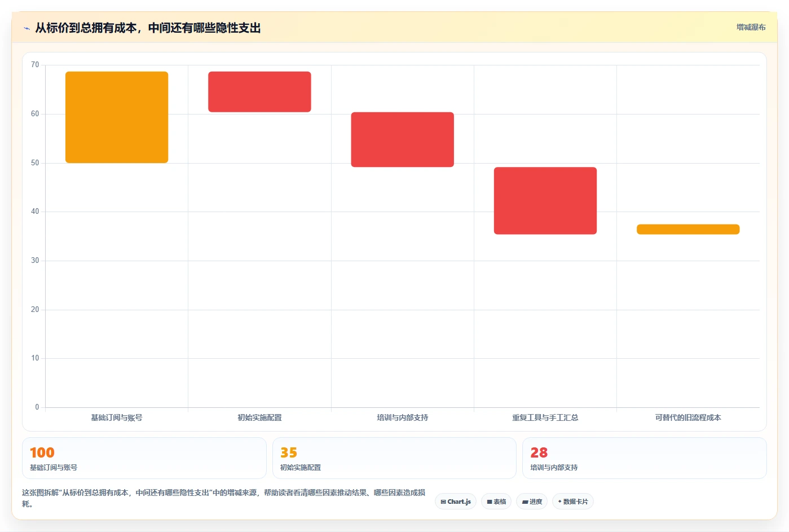Click the 表格 tag chip
Viewport: 789px width, 532px height.
pos(496,502)
